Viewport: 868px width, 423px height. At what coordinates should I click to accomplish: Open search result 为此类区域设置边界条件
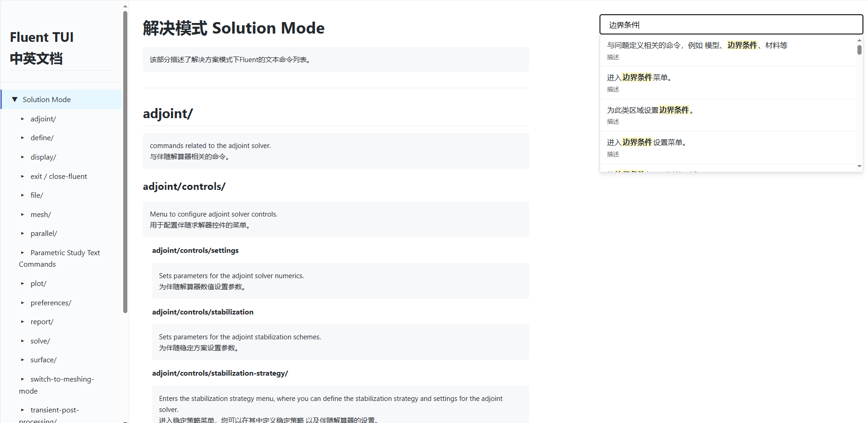click(x=728, y=115)
